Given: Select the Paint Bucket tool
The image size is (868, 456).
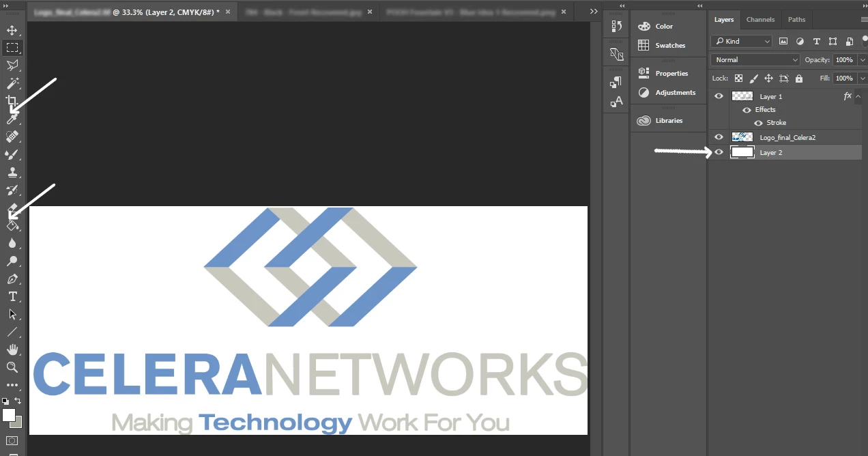Looking at the screenshot, I should 12,225.
